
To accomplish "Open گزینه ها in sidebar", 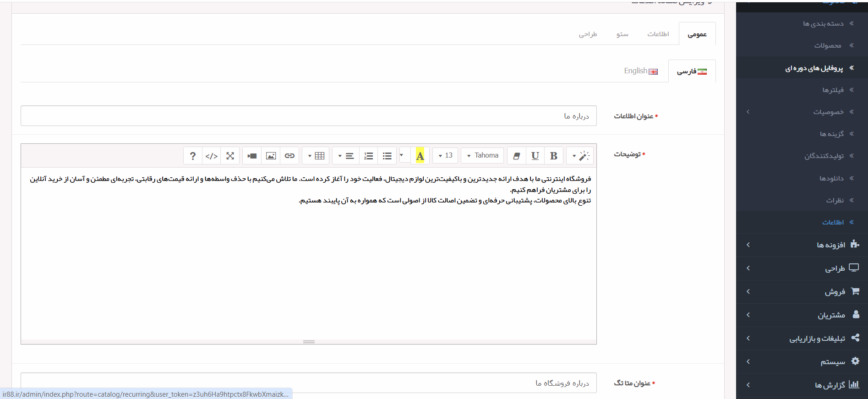I will point(802,134).
